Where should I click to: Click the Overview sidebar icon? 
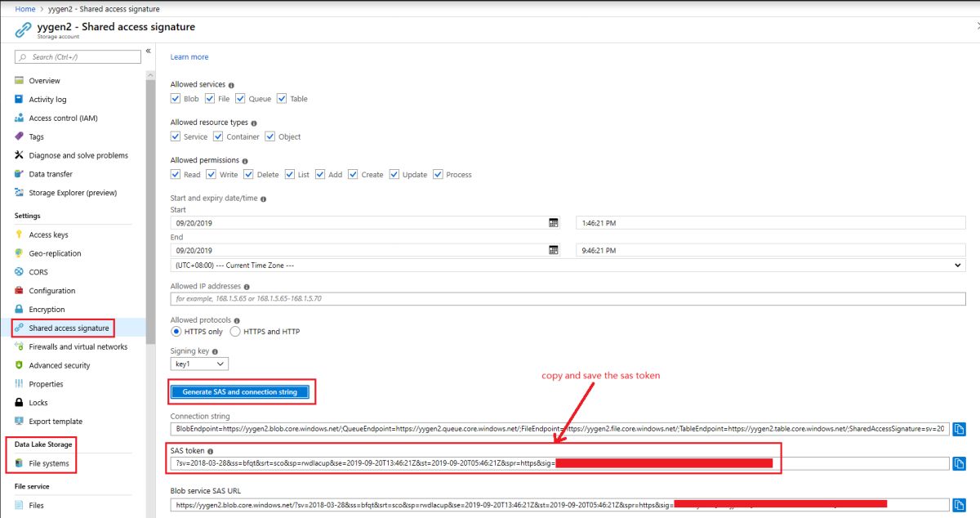[19, 81]
